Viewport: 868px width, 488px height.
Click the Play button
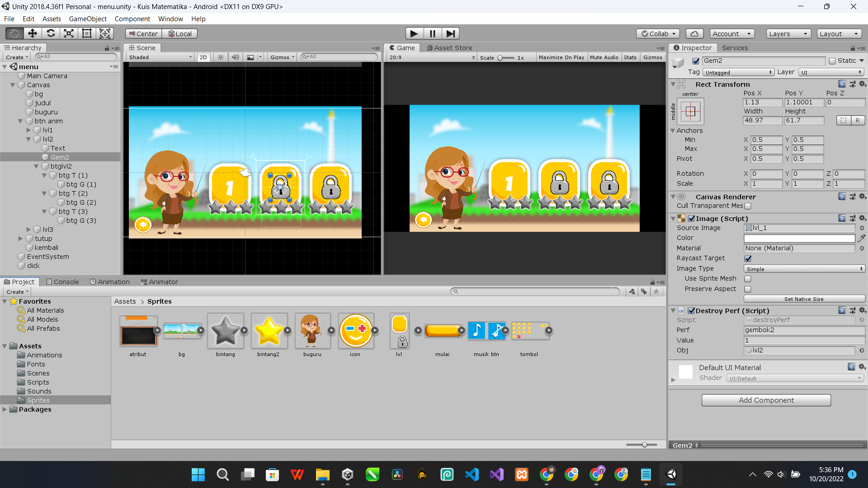[414, 33]
